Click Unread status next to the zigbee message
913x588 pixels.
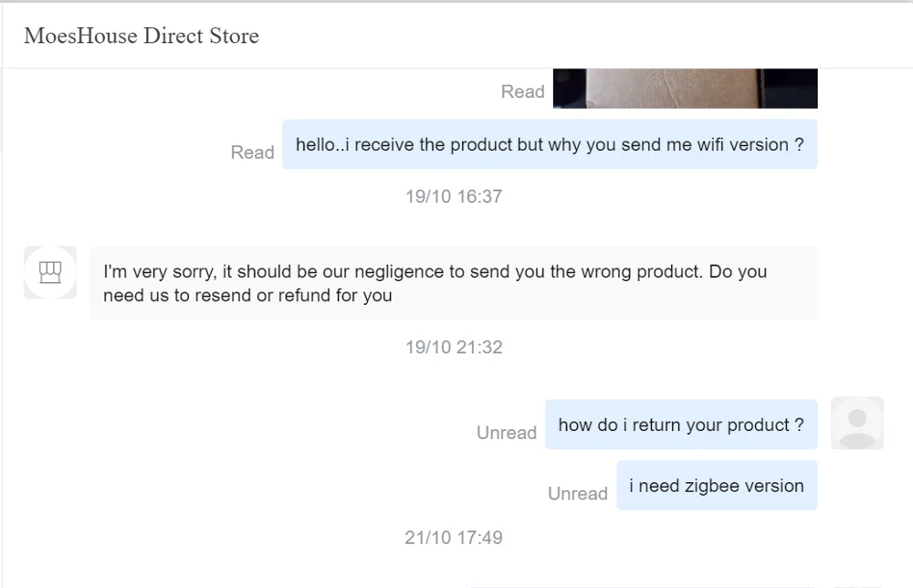[577, 494]
